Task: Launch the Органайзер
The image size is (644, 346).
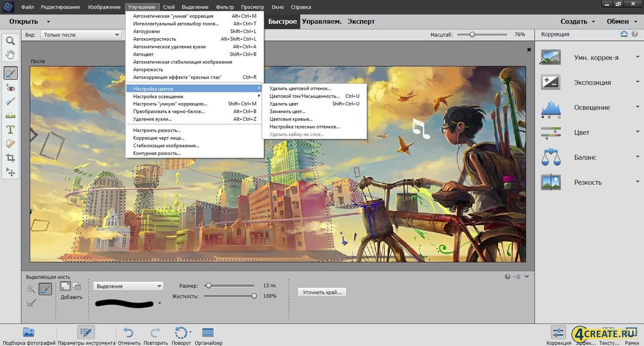Action: 208,335
